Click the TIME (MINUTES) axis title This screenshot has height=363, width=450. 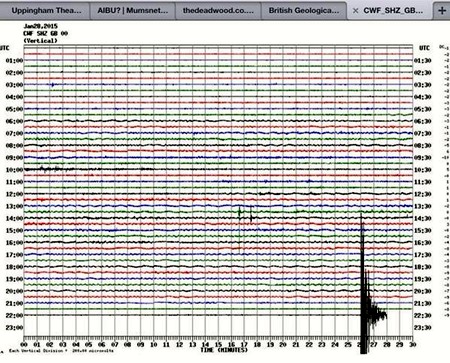pos(224,350)
